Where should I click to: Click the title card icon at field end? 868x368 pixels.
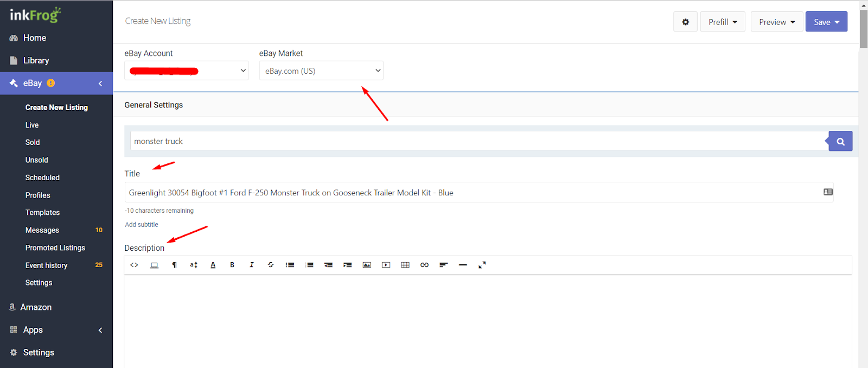(828, 192)
